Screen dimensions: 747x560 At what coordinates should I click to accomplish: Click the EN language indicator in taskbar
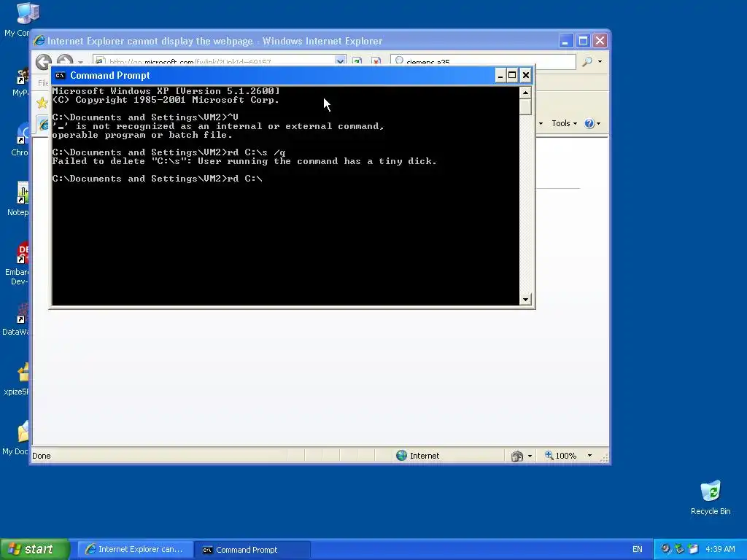click(x=638, y=550)
